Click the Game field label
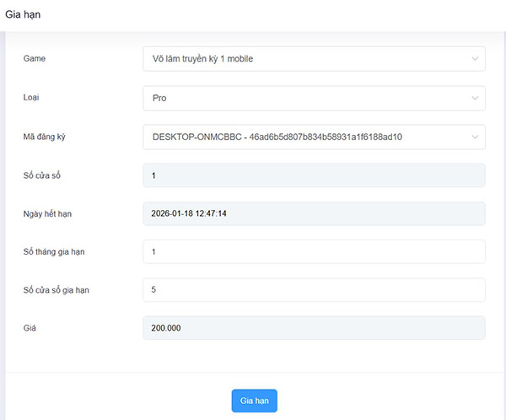 [35, 59]
